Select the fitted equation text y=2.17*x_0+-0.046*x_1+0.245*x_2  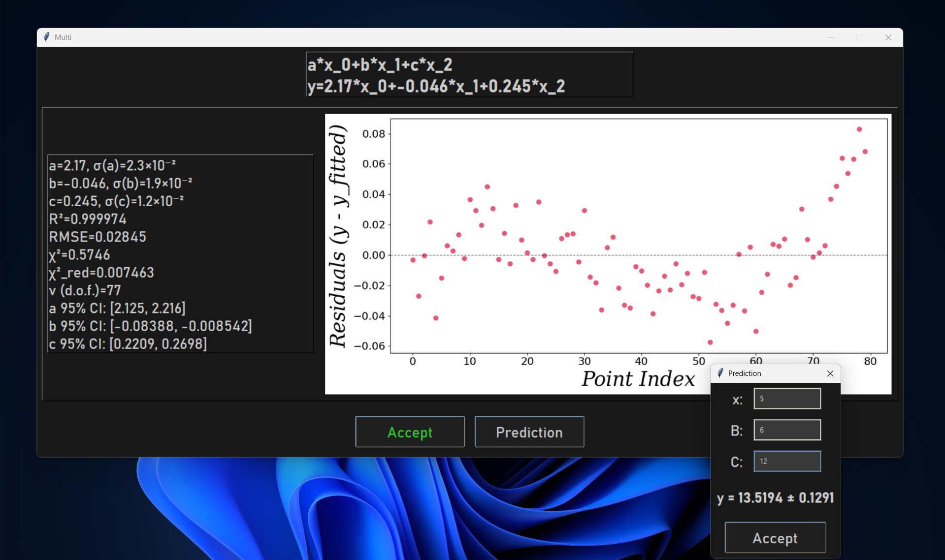(x=436, y=86)
